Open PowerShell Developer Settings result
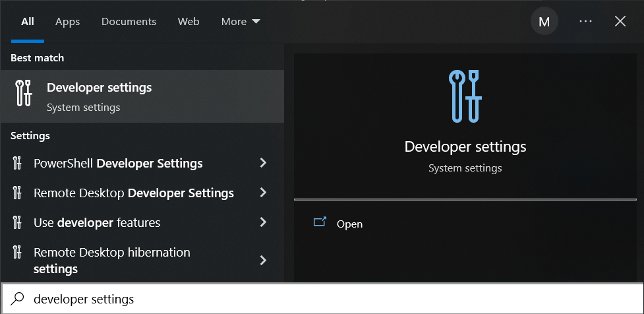The image size is (644, 314). click(x=142, y=163)
